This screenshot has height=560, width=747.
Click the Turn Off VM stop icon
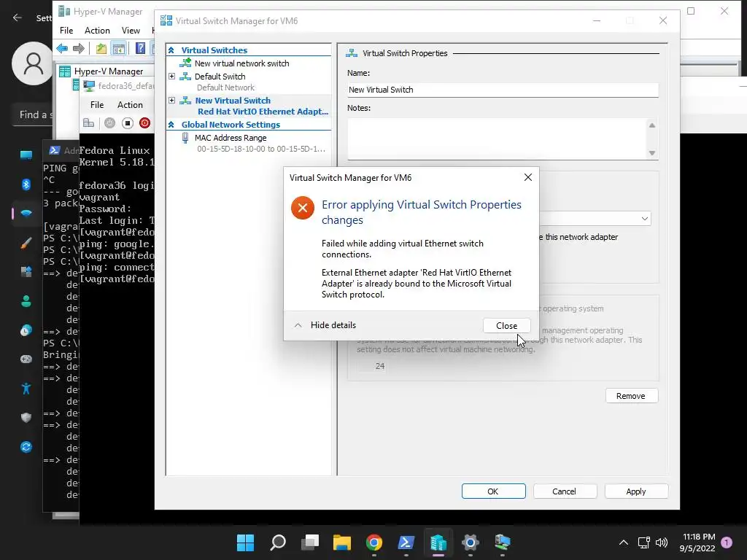click(x=127, y=122)
